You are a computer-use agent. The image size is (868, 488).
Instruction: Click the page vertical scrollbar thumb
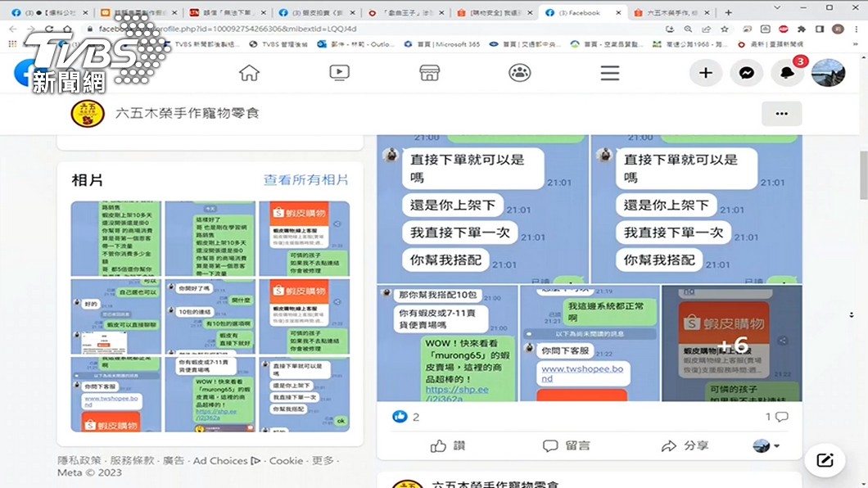point(863,174)
